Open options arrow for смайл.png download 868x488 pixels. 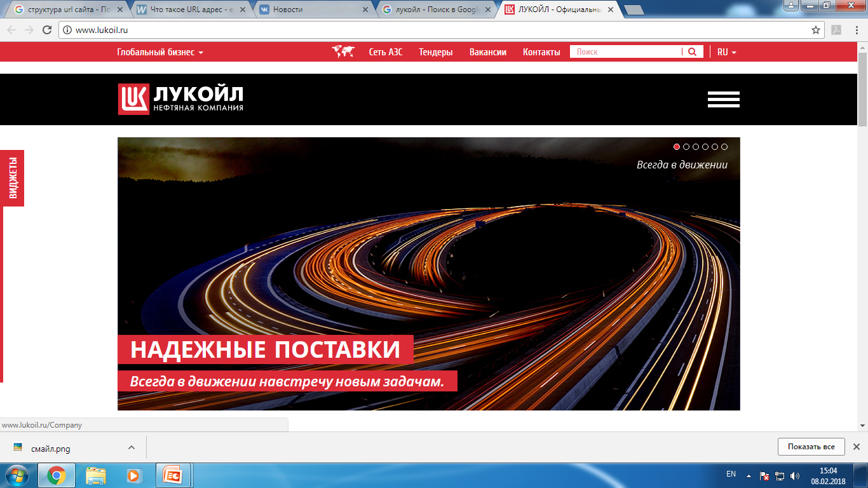click(x=132, y=447)
